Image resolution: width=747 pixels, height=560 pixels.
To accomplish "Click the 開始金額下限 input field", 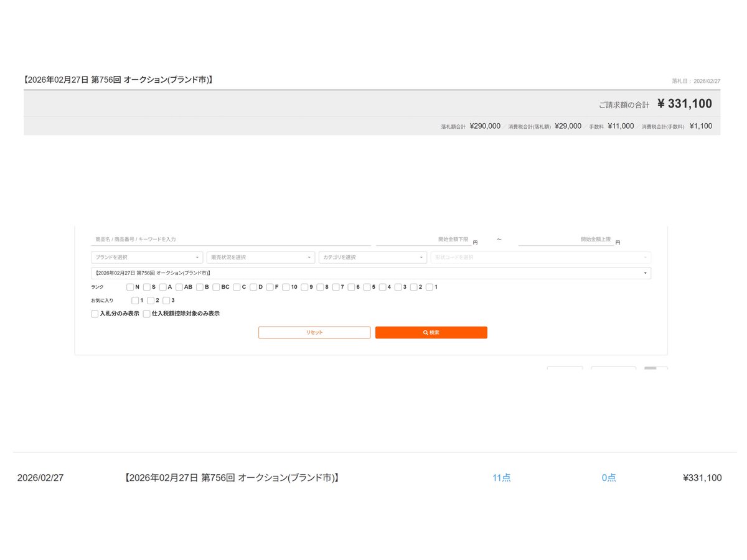I will [423, 239].
